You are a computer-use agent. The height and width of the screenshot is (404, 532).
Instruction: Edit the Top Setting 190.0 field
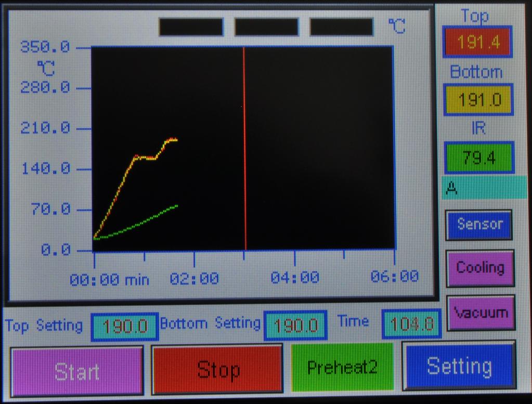124,327
